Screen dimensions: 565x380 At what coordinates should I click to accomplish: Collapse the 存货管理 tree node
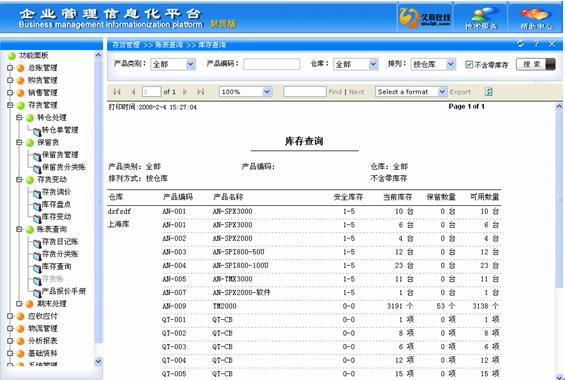point(10,105)
